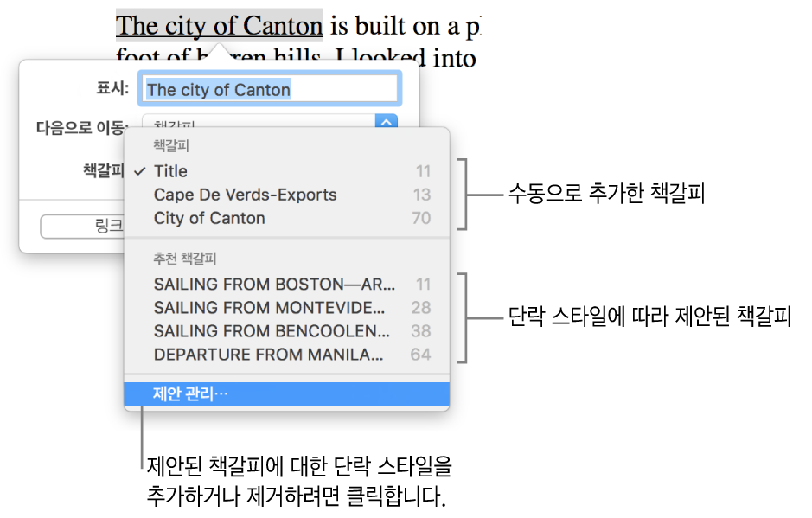812x518 pixels.
Task: Select SAILING FROM BOSTON suggested bookmark
Action: point(286,284)
